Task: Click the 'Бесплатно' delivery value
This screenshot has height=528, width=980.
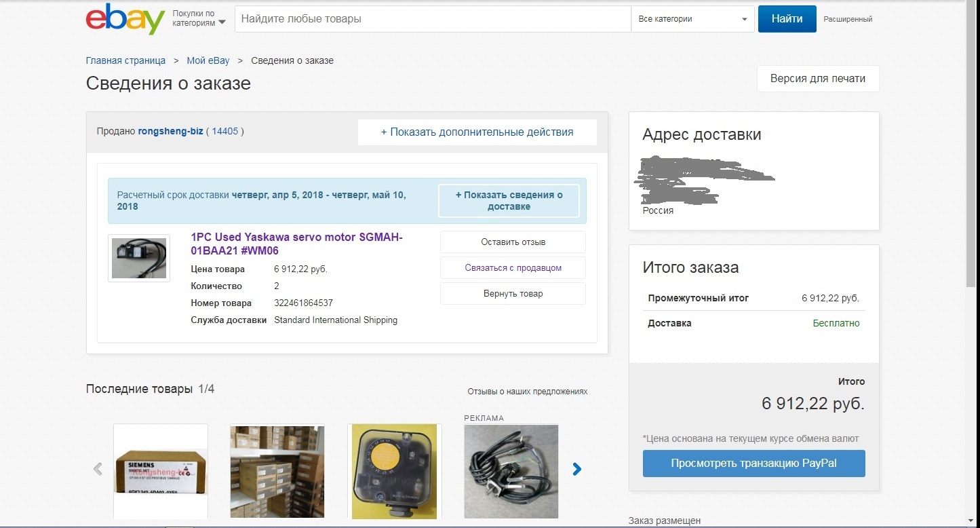Action: (836, 324)
